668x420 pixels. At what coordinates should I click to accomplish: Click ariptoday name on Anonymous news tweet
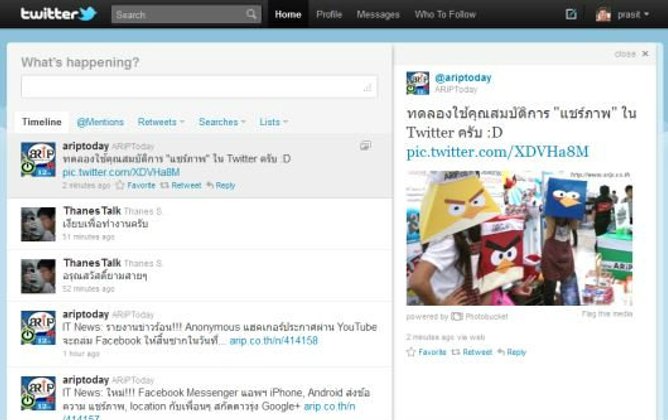[86, 314]
